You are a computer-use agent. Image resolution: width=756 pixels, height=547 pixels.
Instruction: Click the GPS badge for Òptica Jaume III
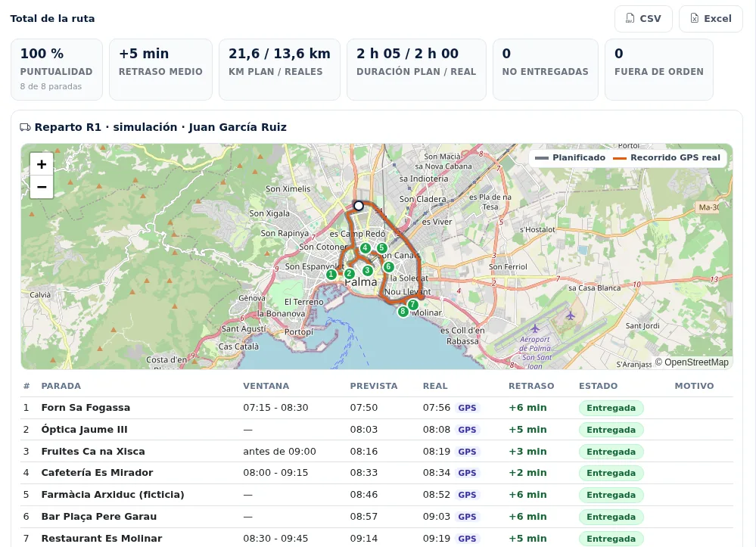click(467, 430)
